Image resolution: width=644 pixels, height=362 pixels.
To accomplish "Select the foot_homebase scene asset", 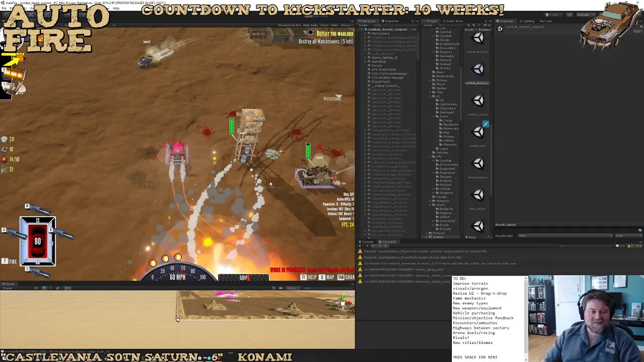I will pos(478,164).
